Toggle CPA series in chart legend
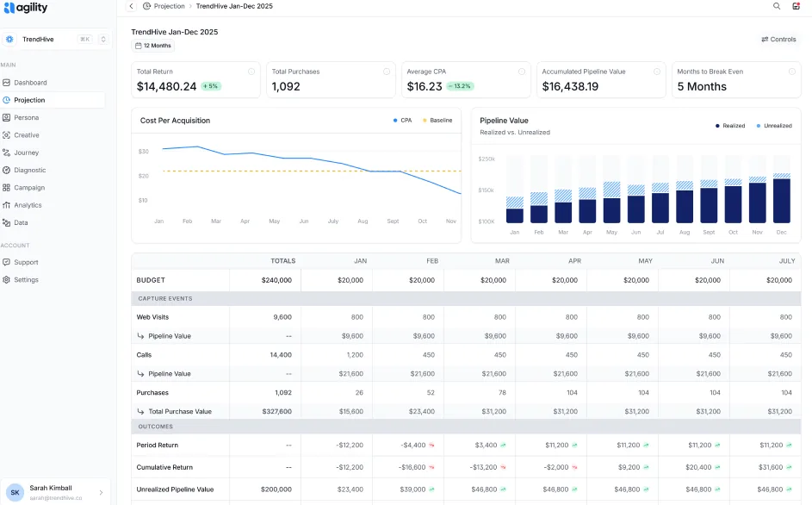 tap(402, 121)
